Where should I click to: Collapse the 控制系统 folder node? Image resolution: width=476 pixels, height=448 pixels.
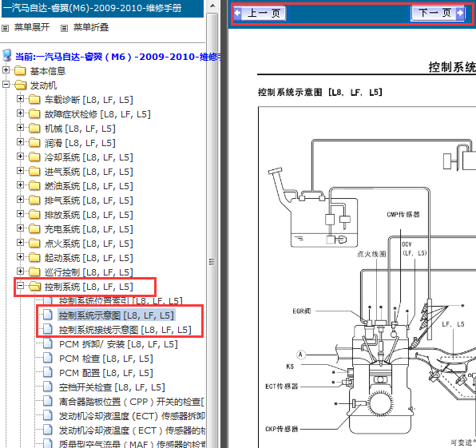click(20, 286)
